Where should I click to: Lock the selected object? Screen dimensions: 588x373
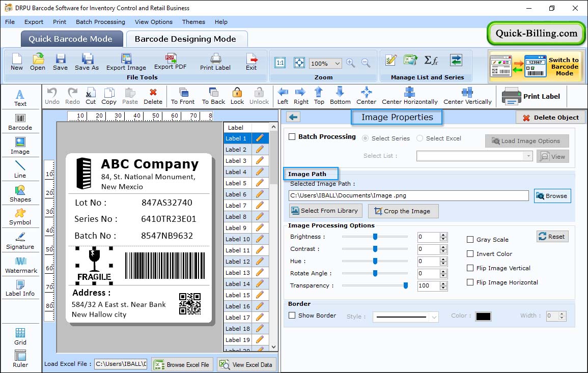(x=237, y=96)
